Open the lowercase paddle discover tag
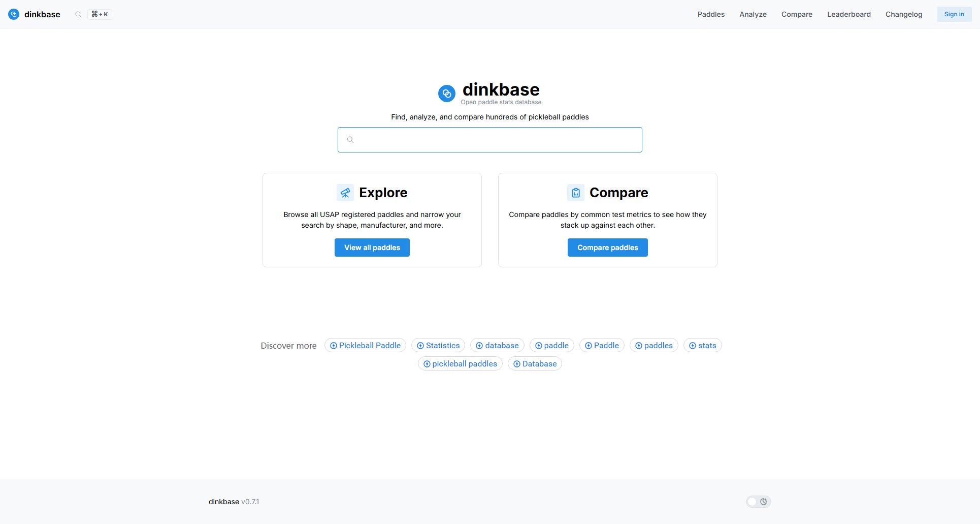Image resolution: width=980 pixels, height=524 pixels. pos(552,346)
